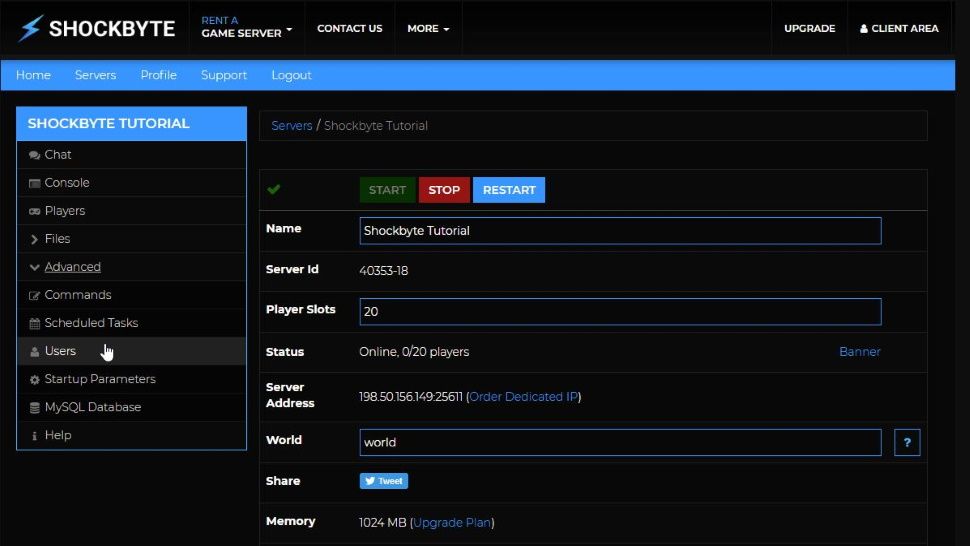The height and width of the screenshot is (546, 970).
Task: Stop the server with red STOP button
Action: (444, 190)
